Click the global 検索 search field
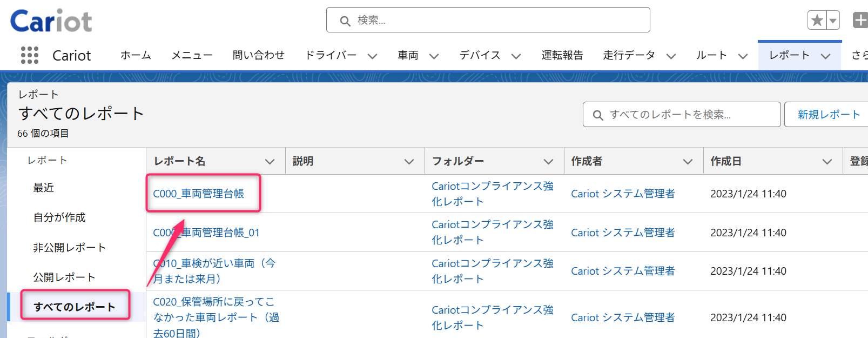 coord(488,20)
